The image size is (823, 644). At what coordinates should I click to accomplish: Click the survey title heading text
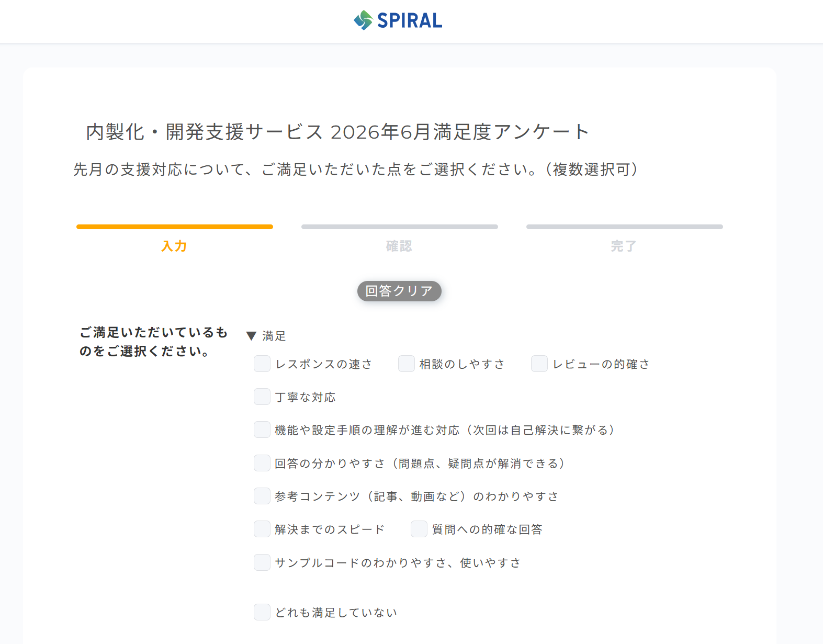[x=338, y=132]
